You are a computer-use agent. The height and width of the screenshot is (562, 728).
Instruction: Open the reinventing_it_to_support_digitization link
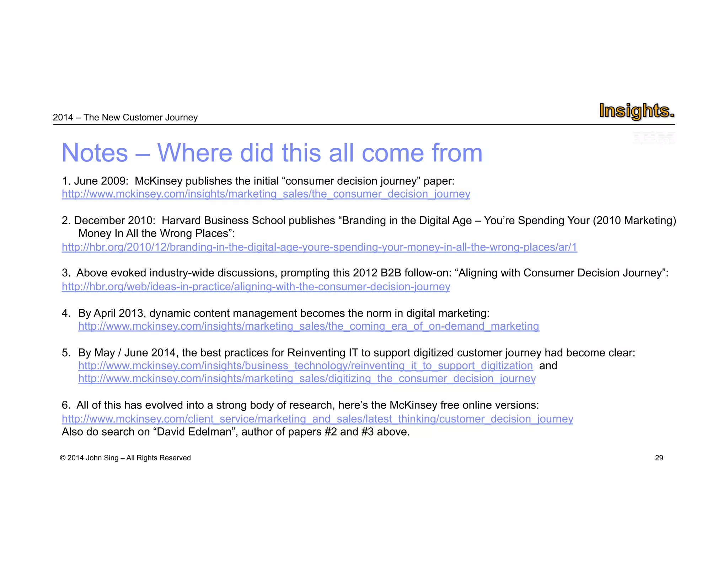[306, 366]
